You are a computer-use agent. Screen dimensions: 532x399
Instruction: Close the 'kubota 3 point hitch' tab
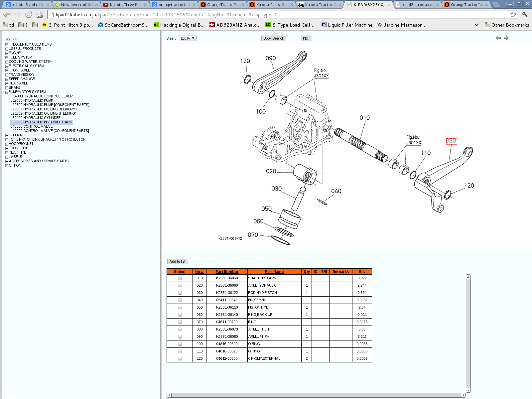(x=48, y=5)
